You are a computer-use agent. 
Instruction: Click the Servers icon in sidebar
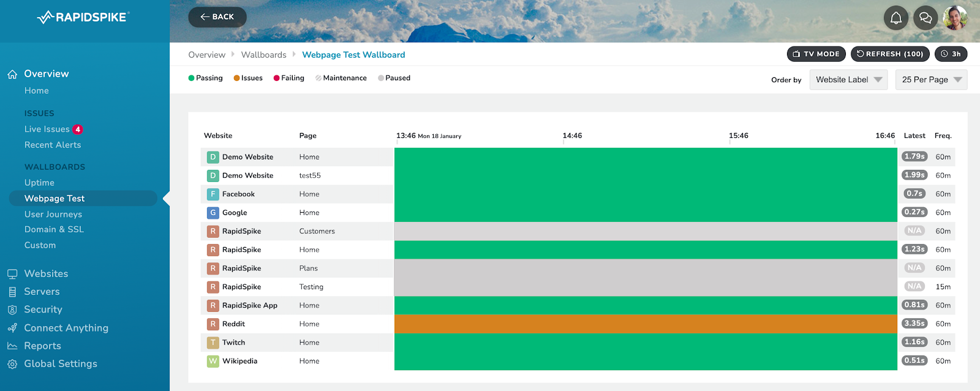coord(12,292)
